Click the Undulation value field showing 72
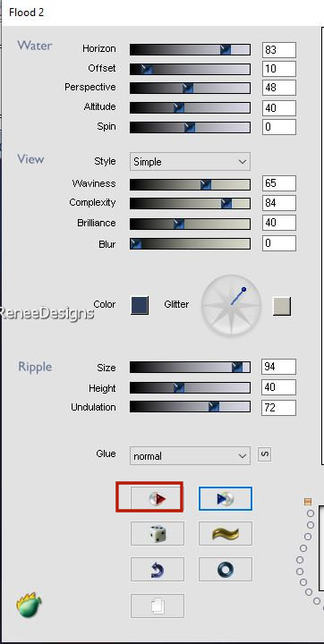Screen dimensions: 324x644 278,408
